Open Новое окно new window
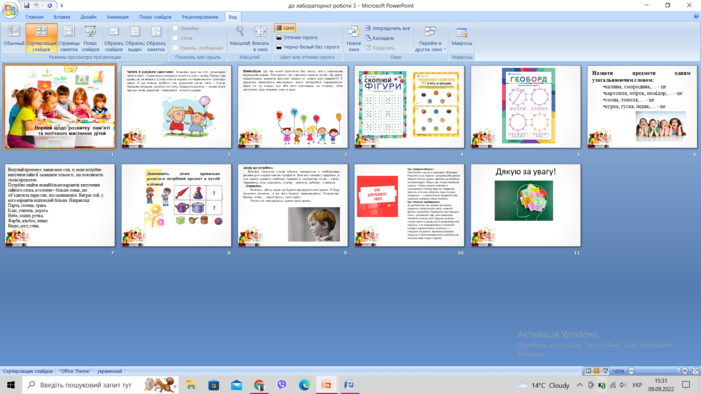 354,38
